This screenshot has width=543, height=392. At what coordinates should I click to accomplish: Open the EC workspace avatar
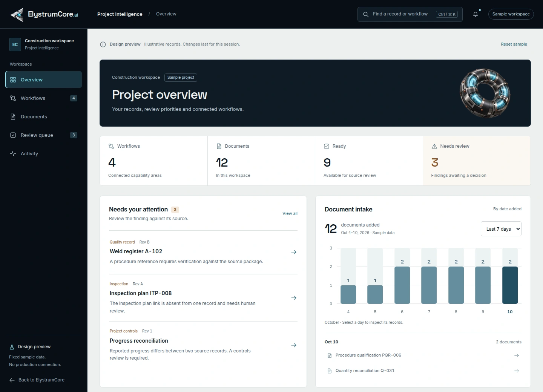coord(15,44)
